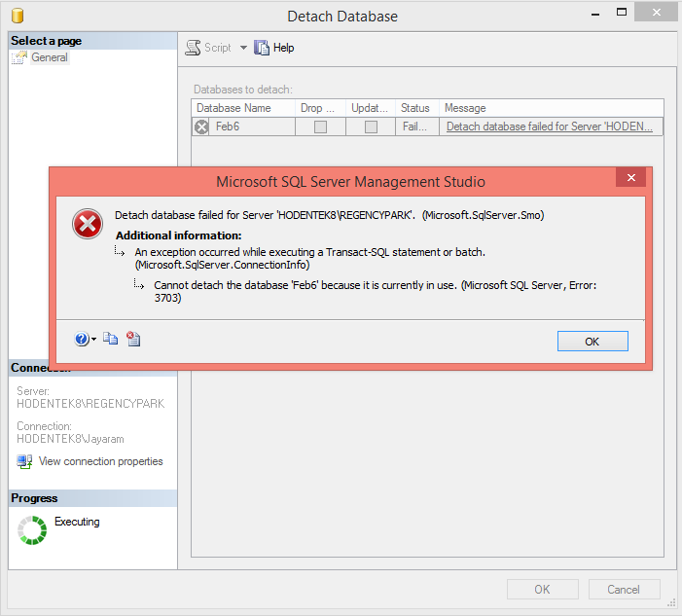Click the Message column header
The height and width of the screenshot is (616, 682).
[x=552, y=108]
